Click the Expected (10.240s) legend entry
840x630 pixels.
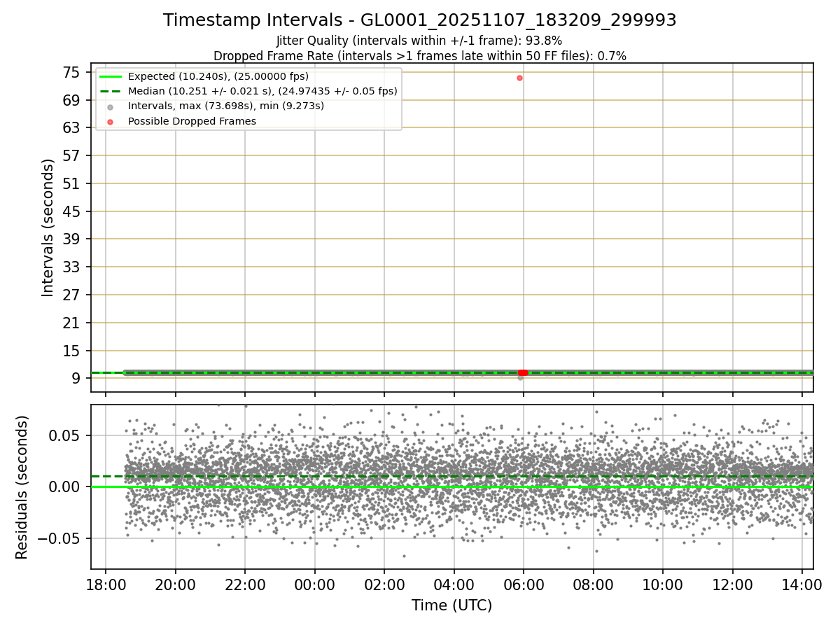click(218, 76)
